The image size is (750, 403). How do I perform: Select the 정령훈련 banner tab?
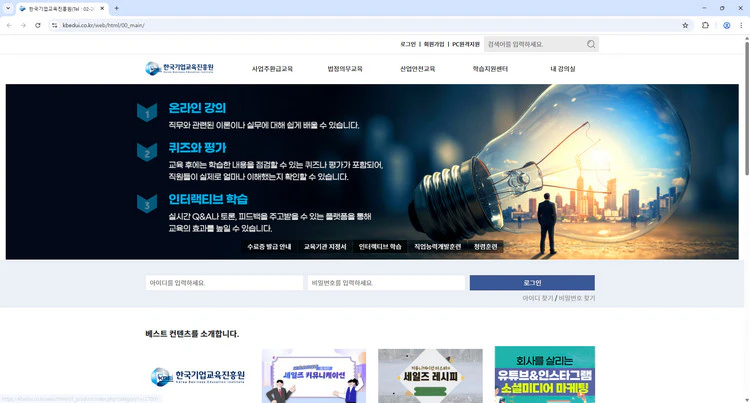point(485,247)
